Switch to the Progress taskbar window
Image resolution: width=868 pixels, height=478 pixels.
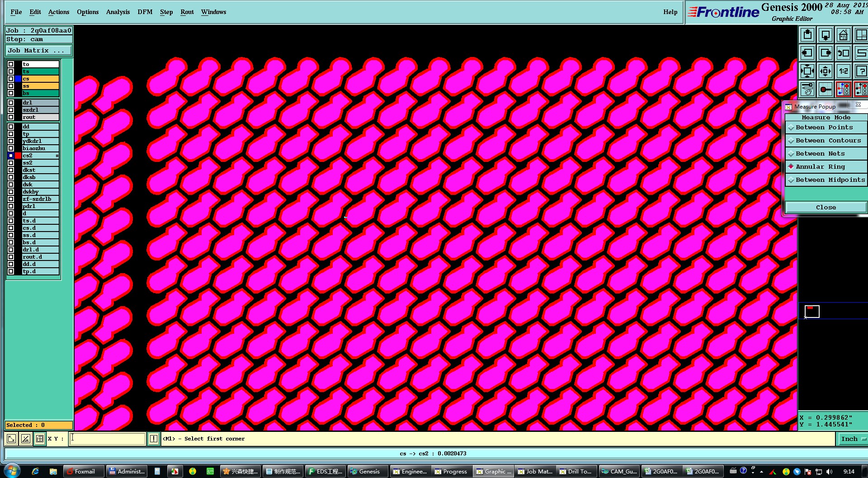pos(452,471)
